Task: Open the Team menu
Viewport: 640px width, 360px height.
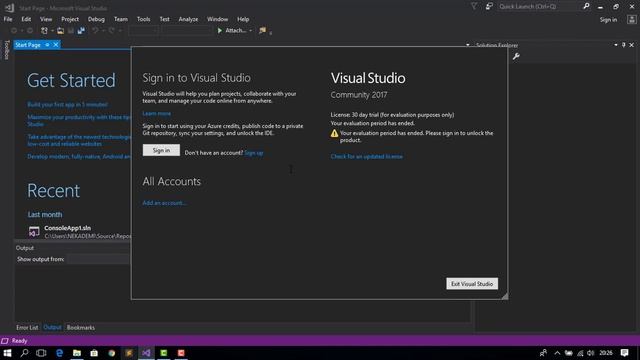Action: tap(121, 19)
